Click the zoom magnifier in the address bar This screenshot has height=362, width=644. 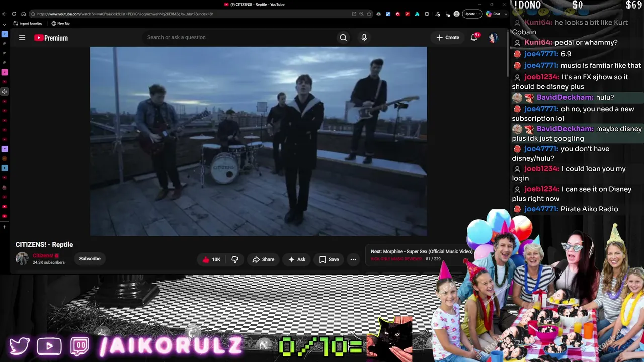(x=361, y=14)
